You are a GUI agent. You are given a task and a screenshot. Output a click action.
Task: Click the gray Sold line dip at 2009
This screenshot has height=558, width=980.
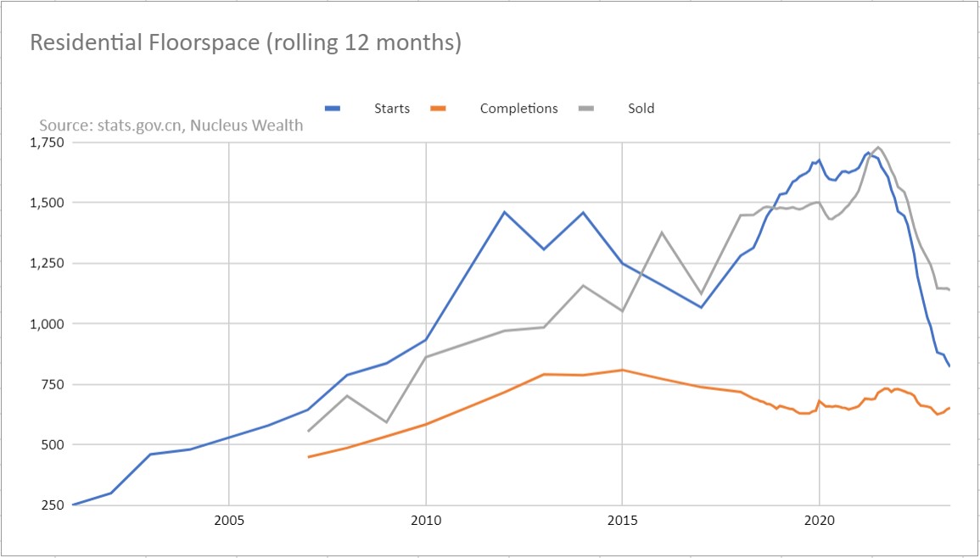click(387, 421)
